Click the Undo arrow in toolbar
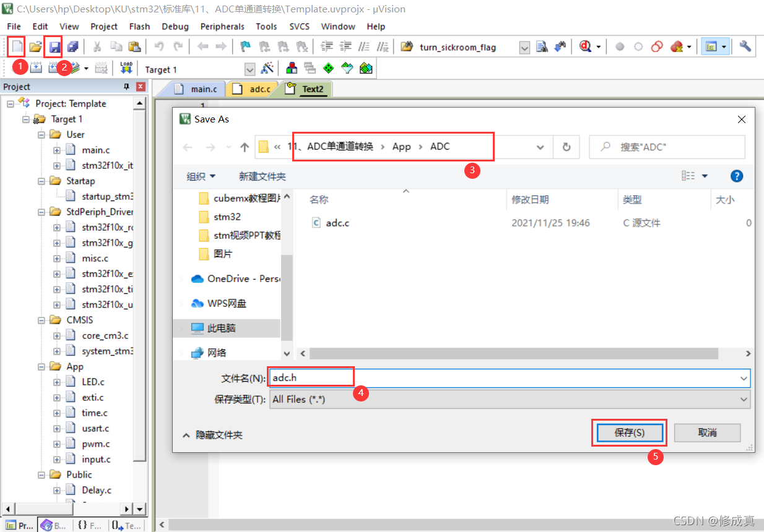 (x=159, y=46)
